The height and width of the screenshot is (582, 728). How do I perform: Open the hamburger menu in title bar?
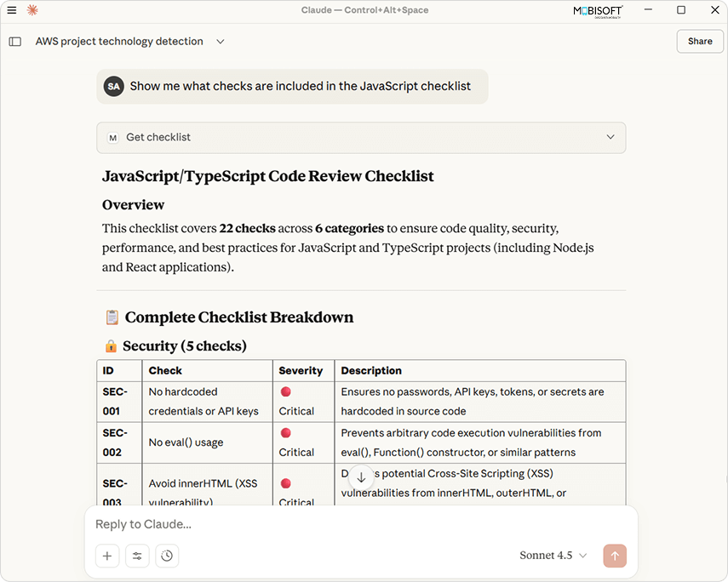coord(11,10)
